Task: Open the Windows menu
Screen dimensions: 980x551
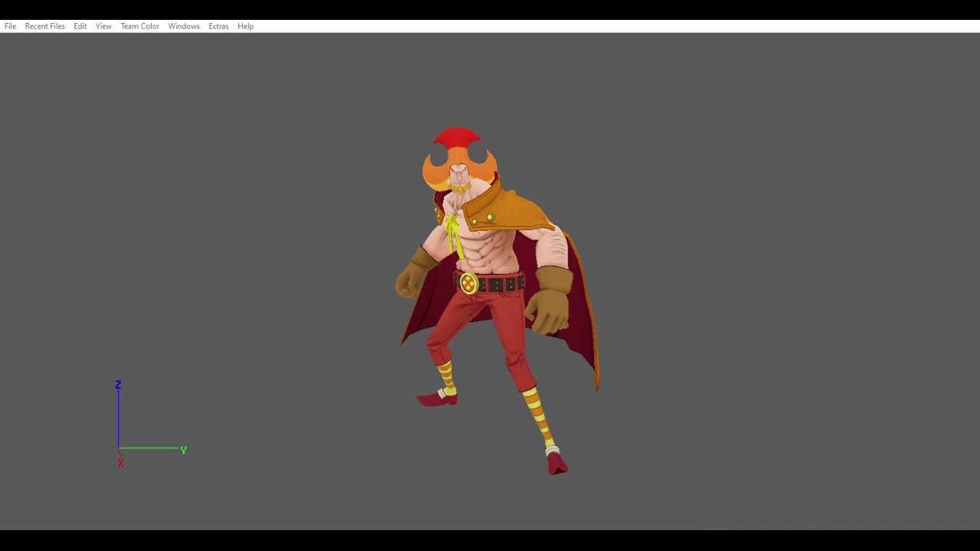Action: coord(184,26)
